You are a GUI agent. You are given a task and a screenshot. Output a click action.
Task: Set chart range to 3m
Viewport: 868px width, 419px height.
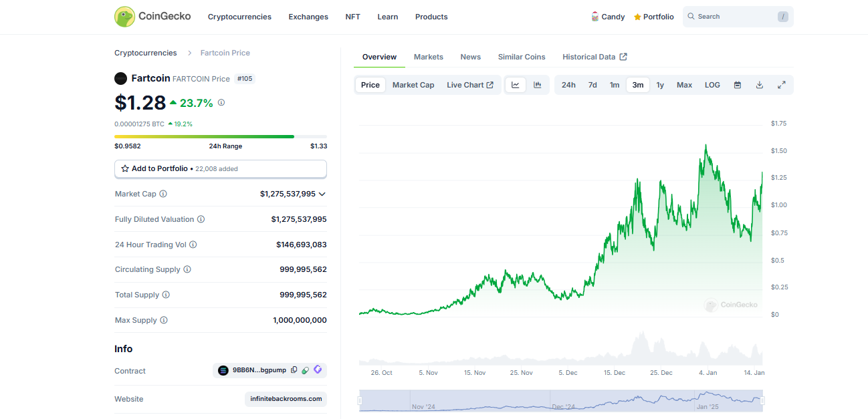tap(638, 85)
